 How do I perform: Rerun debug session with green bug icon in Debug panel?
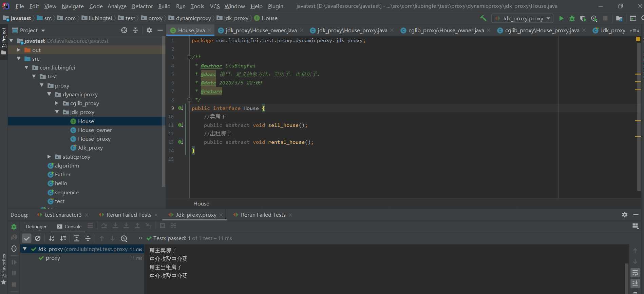click(x=14, y=227)
